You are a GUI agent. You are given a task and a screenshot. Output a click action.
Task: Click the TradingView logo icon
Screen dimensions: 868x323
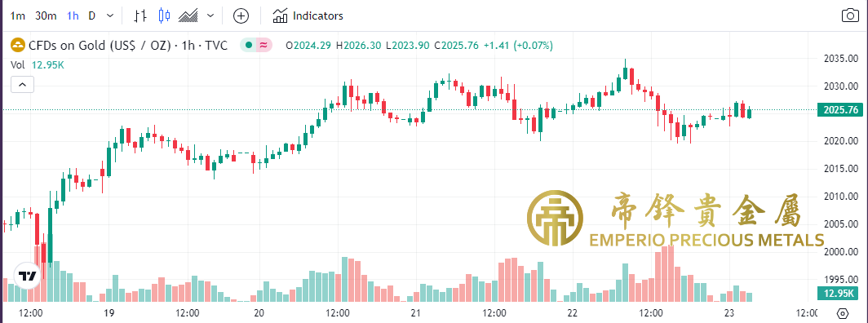coord(27,276)
